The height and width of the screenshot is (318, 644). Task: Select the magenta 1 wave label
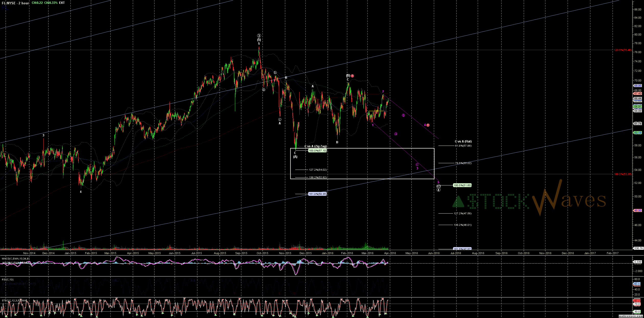pos(373,125)
